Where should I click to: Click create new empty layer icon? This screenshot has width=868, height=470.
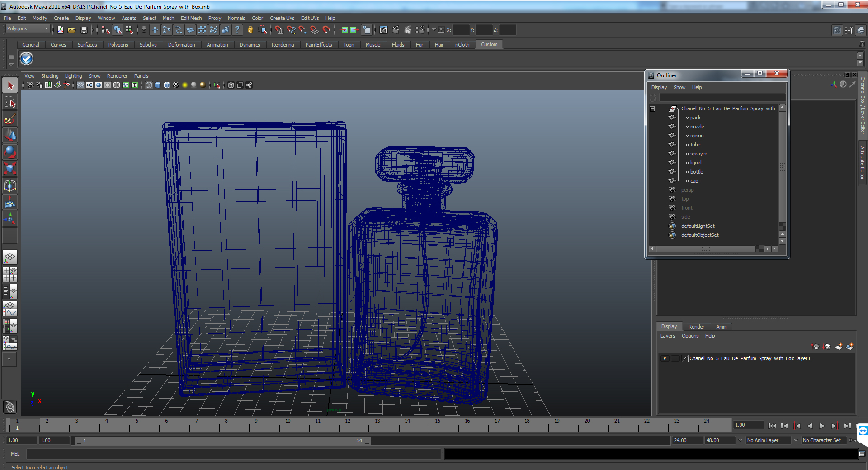(839, 347)
